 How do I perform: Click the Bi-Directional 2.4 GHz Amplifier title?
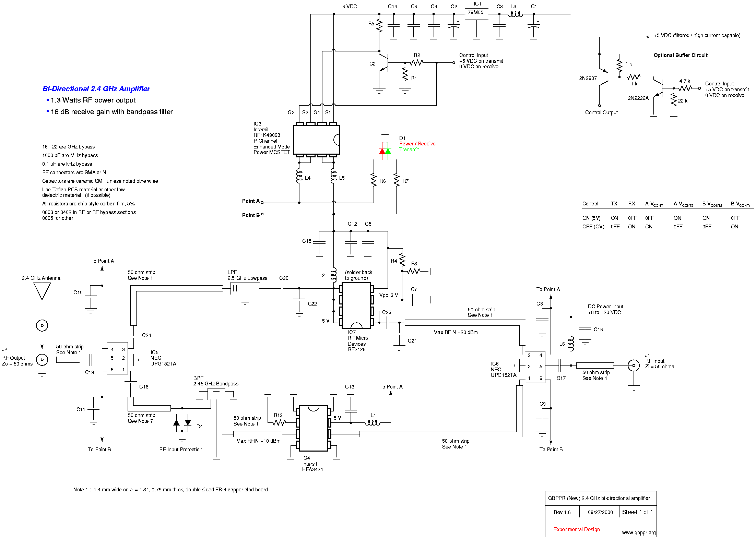pos(96,89)
